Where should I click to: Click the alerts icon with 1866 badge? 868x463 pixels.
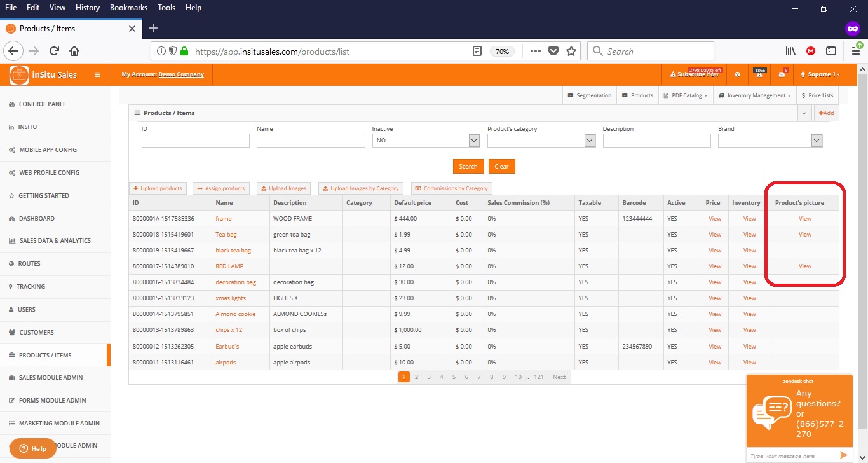tap(759, 74)
